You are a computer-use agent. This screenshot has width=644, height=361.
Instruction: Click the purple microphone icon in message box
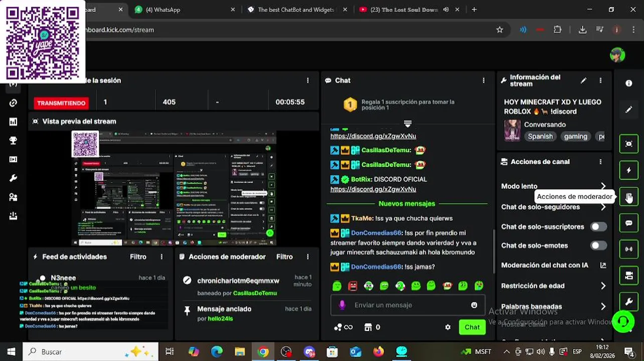[x=343, y=305]
